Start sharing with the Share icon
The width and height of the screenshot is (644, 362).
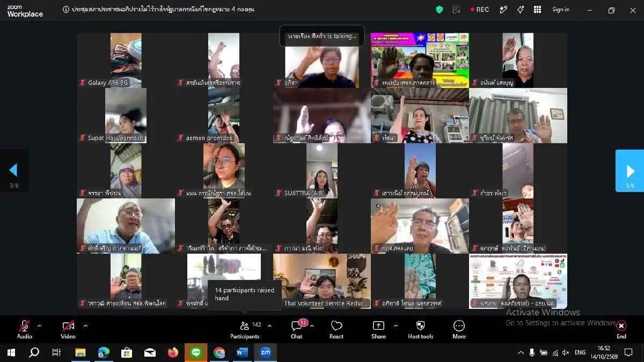point(378,329)
